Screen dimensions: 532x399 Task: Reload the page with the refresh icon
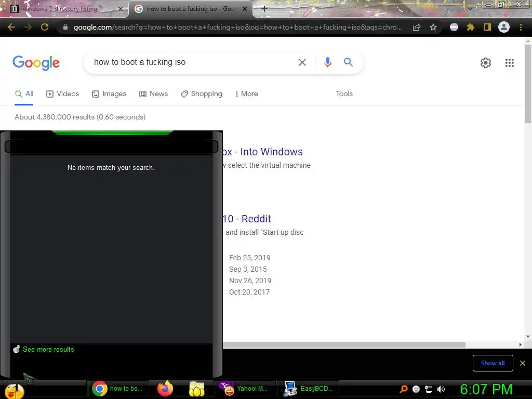point(45,27)
